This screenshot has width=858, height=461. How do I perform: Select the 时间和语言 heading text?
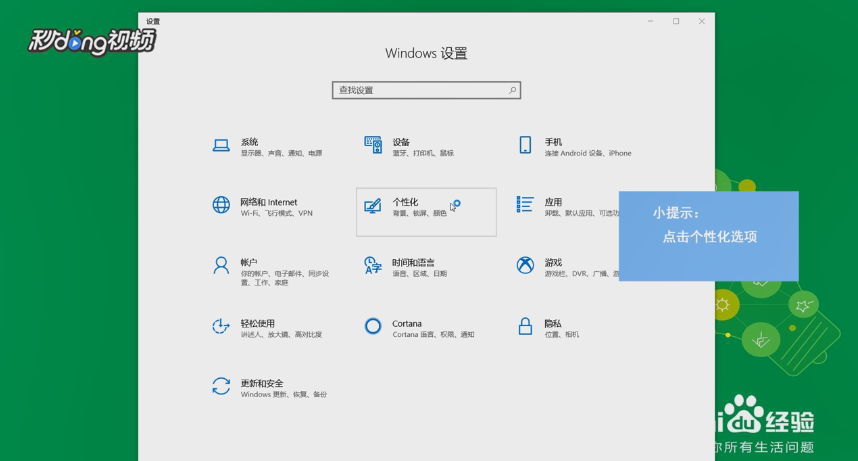(x=414, y=262)
